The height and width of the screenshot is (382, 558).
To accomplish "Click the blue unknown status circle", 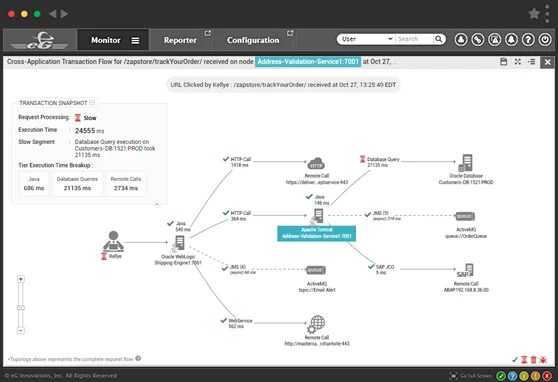I will [x=512, y=376].
